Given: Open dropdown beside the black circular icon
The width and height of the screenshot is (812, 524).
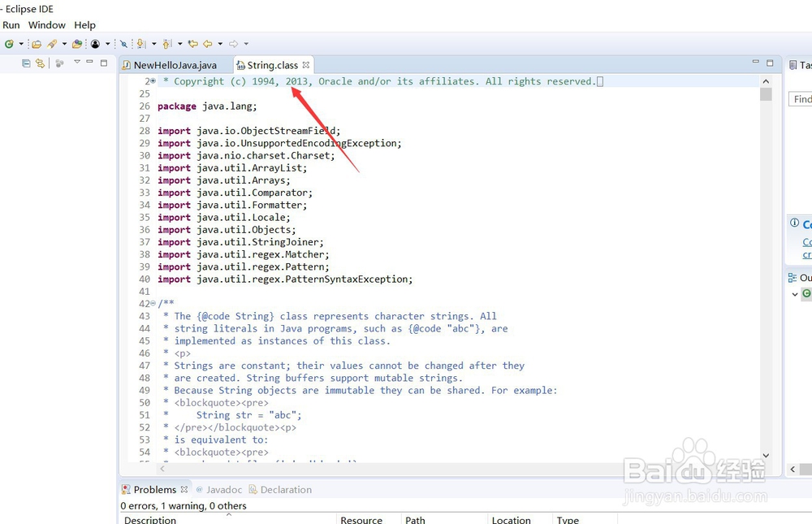Looking at the screenshot, I should click(x=108, y=44).
